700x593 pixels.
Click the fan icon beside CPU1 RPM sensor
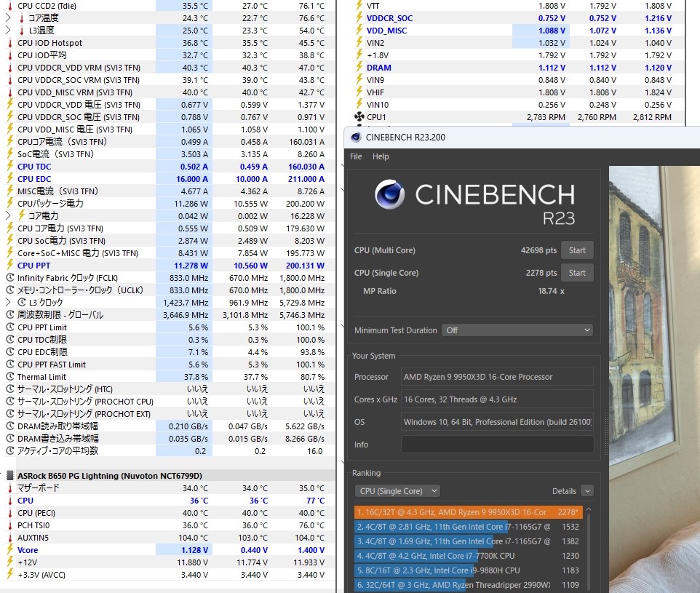click(x=358, y=117)
